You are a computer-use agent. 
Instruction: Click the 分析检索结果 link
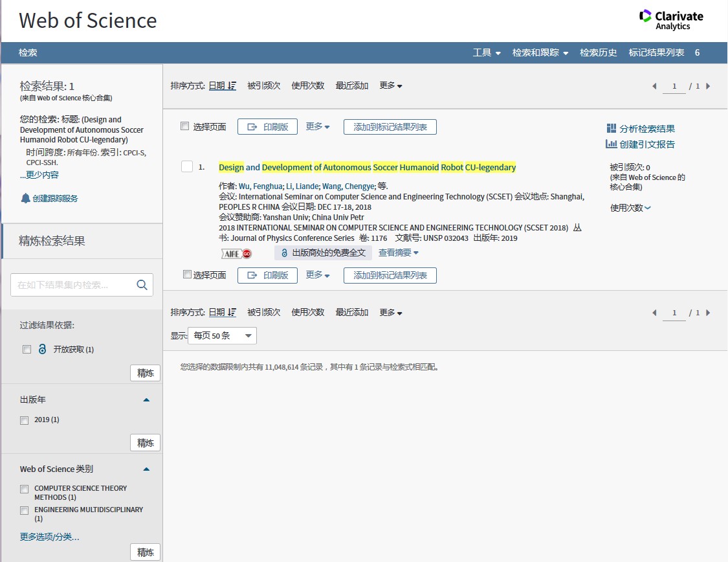[x=646, y=129]
